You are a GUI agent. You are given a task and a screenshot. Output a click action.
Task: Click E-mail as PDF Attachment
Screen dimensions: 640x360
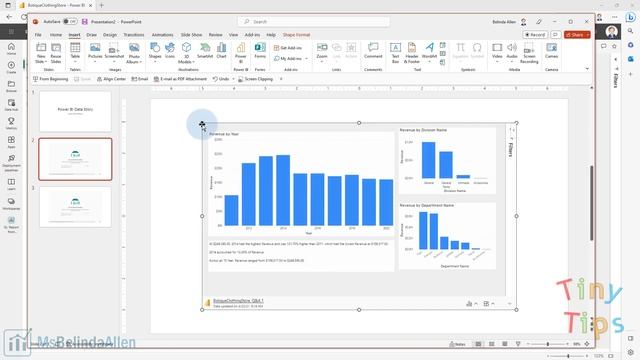pyautogui.click(x=180, y=79)
